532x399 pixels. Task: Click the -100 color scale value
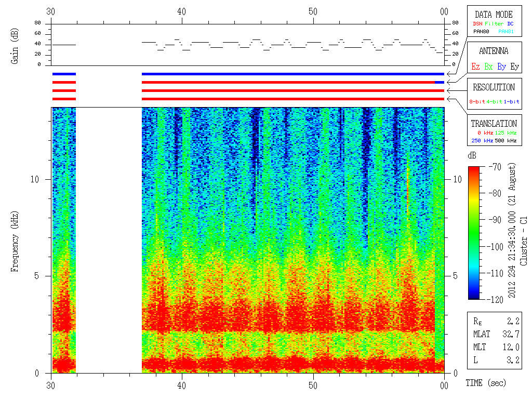click(x=496, y=247)
